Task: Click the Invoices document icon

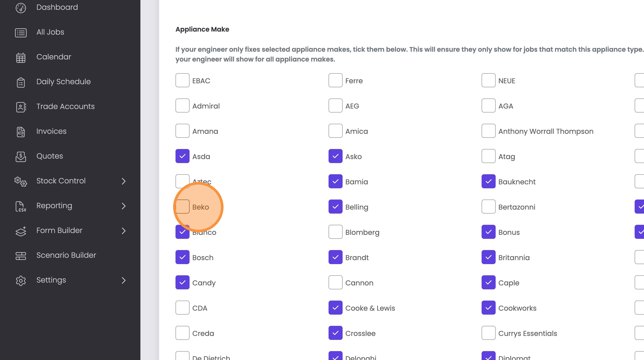Action: pyautogui.click(x=21, y=132)
